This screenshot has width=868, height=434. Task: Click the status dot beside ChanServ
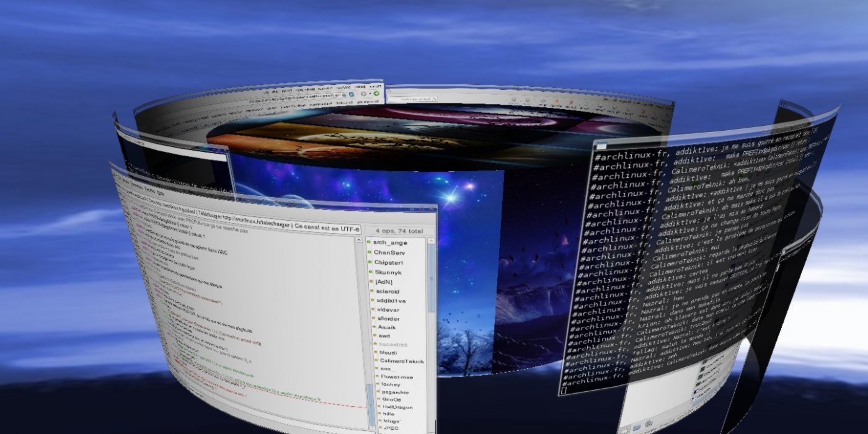pos(369,252)
